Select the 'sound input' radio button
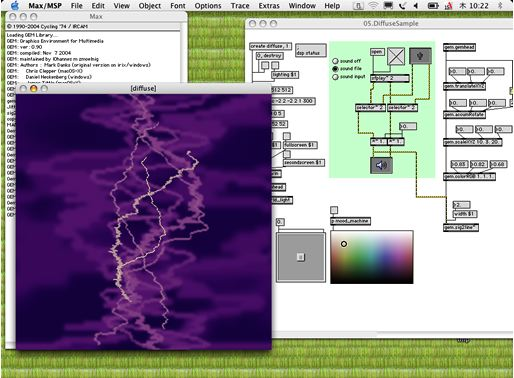514x378 pixels. pos(335,77)
